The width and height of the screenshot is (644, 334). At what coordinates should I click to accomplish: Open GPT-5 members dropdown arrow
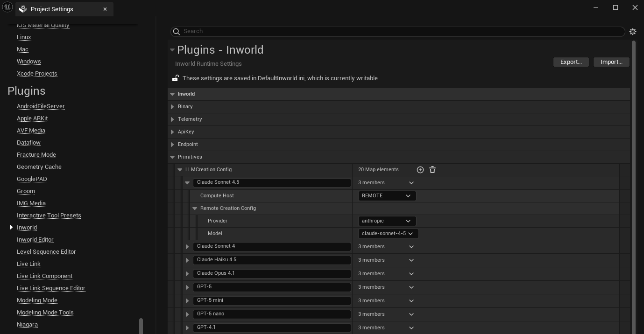click(411, 287)
